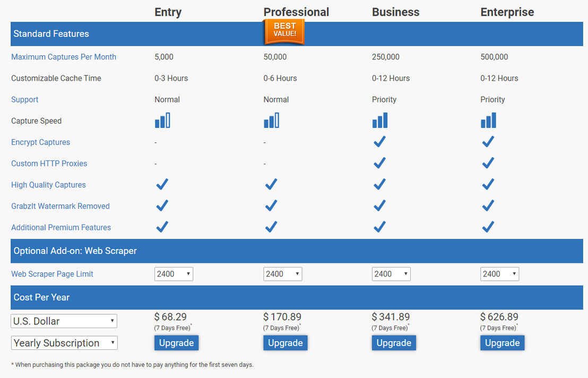Click the Enterprise checkmark for Custom HTTP Proxies

coord(488,163)
